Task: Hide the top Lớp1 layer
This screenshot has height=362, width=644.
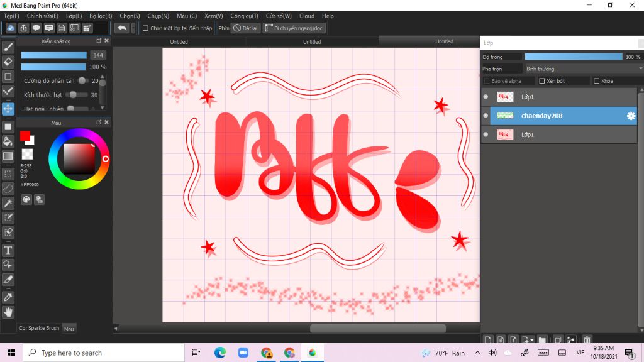Action: click(x=486, y=97)
